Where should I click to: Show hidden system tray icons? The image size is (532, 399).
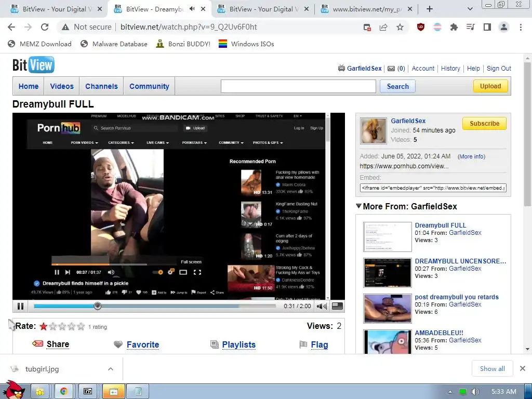[x=450, y=392]
